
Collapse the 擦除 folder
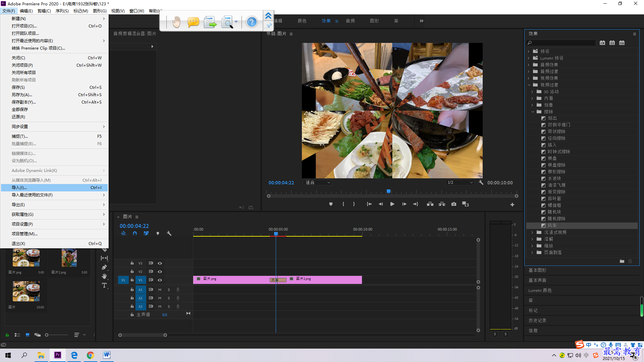[x=533, y=112]
